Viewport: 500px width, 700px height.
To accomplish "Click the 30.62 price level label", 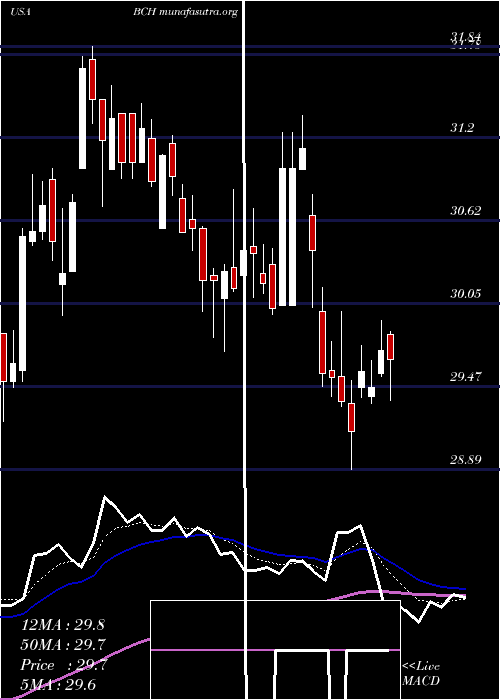I will pos(466,211).
